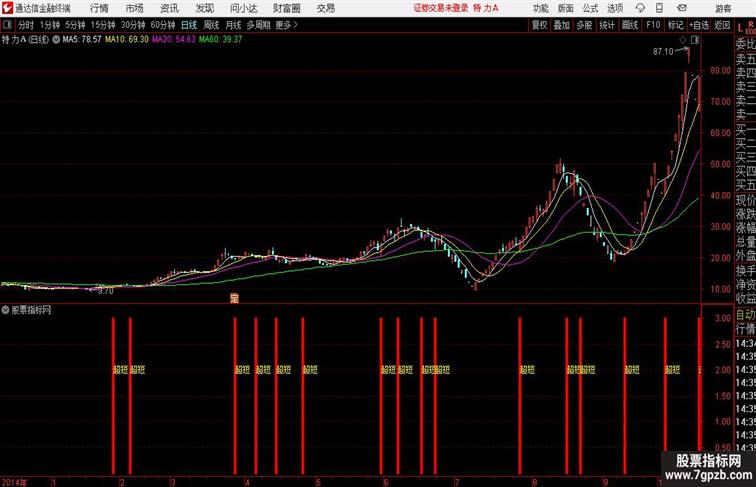Click the mobile phone icon
Image resolution: width=756 pixels, height=487 pixels.
659,8
